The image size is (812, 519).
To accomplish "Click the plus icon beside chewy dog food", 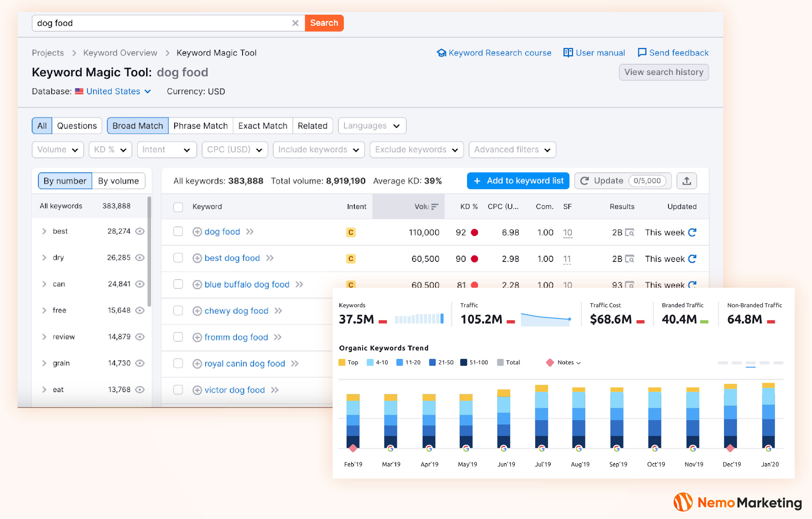I will click(197, 310).
